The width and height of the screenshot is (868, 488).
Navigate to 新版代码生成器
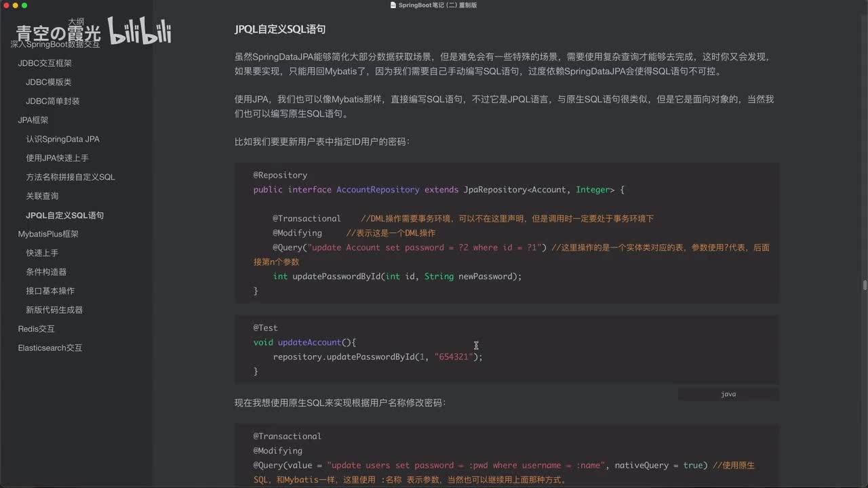click(54, 310)
